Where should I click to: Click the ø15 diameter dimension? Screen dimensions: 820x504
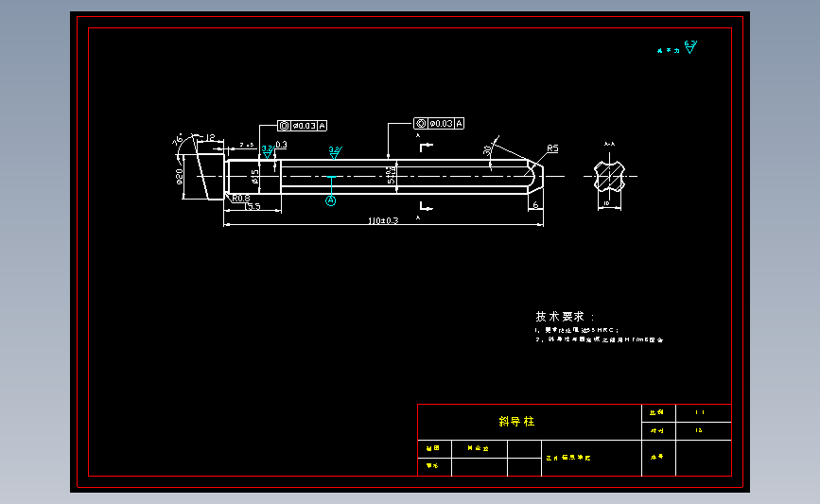pos(254,177)
